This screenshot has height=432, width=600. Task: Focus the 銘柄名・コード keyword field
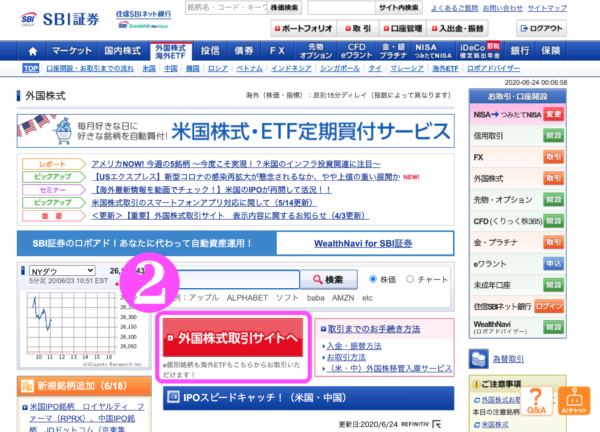pos(226,8)
